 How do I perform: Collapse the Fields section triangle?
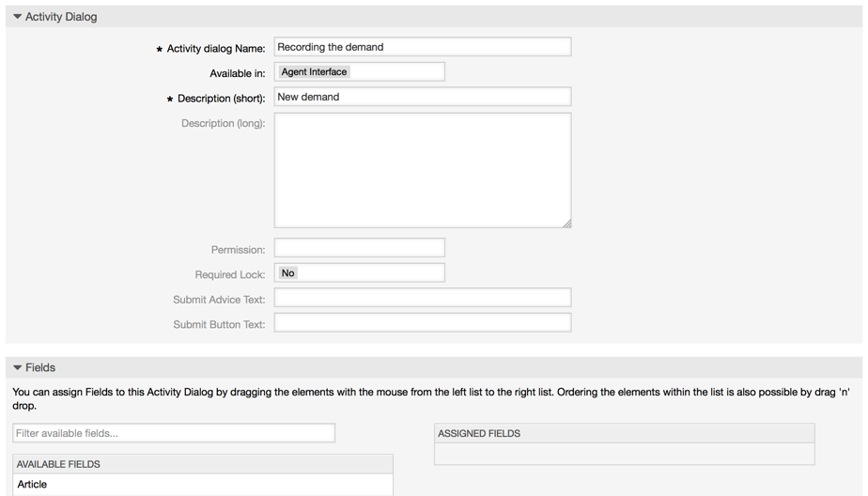point(17,367)
